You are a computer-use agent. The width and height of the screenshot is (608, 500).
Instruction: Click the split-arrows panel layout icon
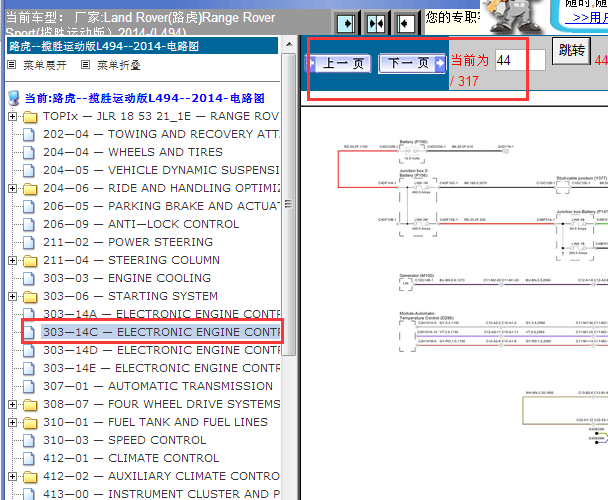(x=376, y=24)
